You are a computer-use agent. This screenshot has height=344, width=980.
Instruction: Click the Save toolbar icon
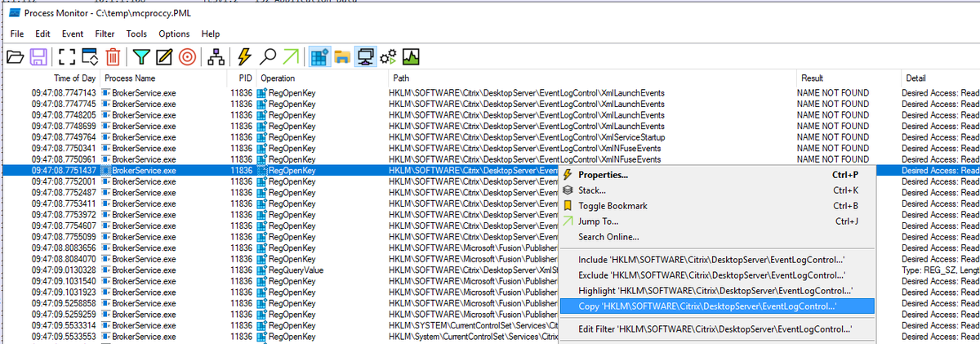click(x=38, y=56)
